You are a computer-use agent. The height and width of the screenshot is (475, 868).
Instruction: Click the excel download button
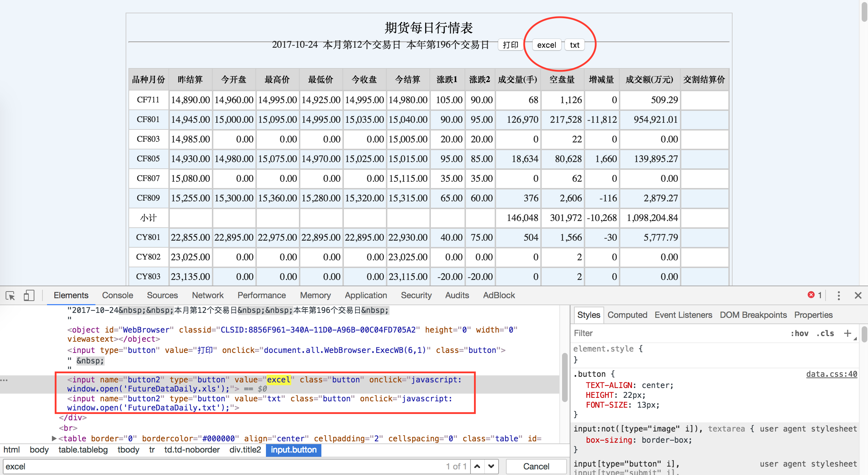(547, 45)
